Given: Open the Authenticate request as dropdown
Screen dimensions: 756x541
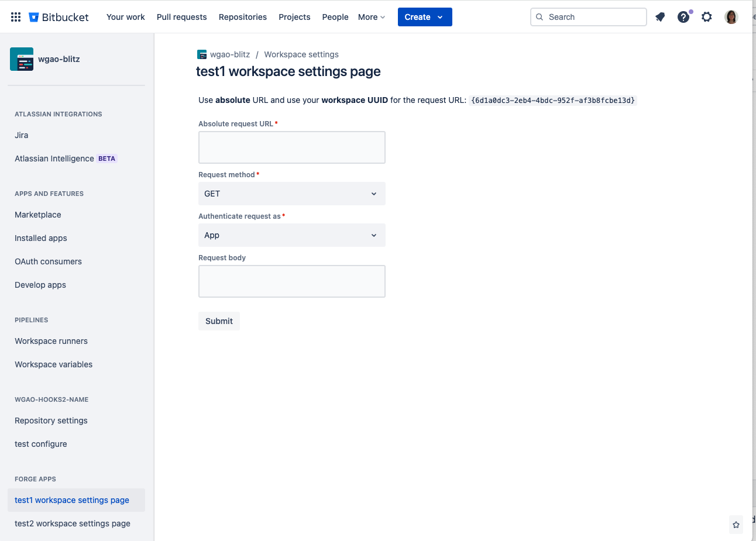Looking at the screenshot, I should click(291, 235).
